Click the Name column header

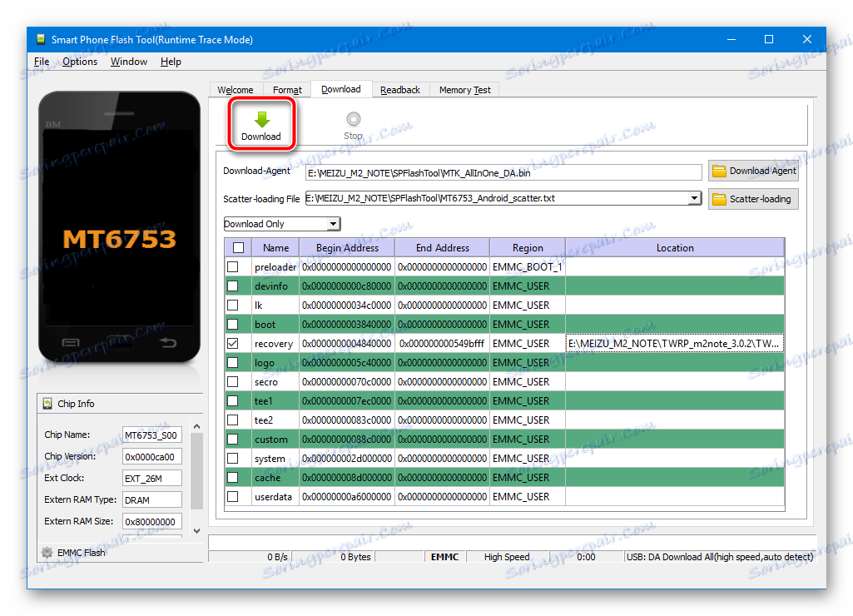pos(275,247)
